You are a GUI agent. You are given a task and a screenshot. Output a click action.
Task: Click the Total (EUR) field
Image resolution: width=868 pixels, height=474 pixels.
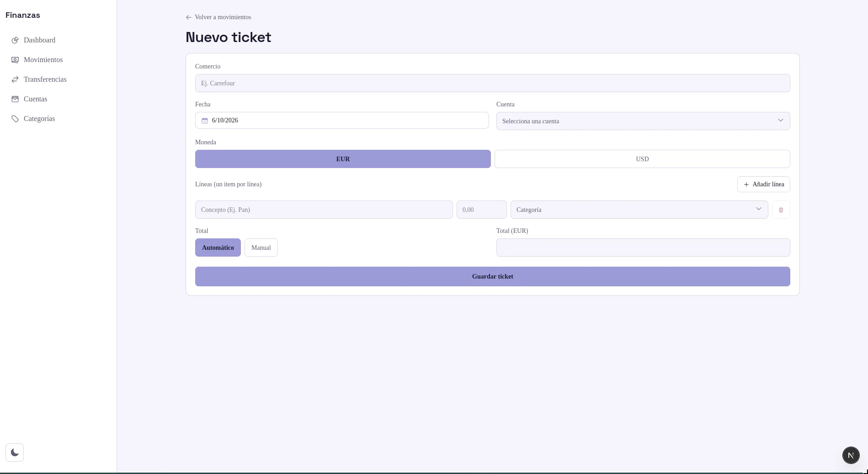coord(643,248)
